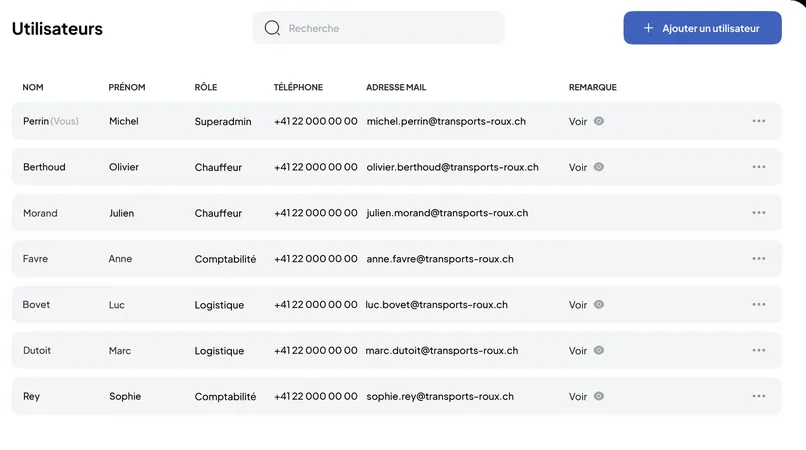This screenshot has height=450, width=806.
Task: Click eye icon in Bovet's remark
Action: [x=599, y=304]
